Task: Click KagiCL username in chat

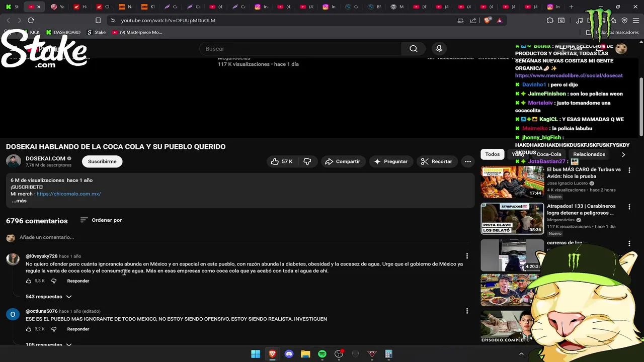Action: tap(548, 120)
